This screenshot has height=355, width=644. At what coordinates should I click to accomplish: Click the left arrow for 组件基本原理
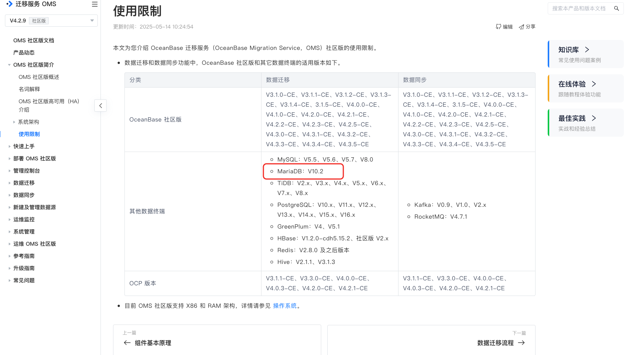point(127,343)
